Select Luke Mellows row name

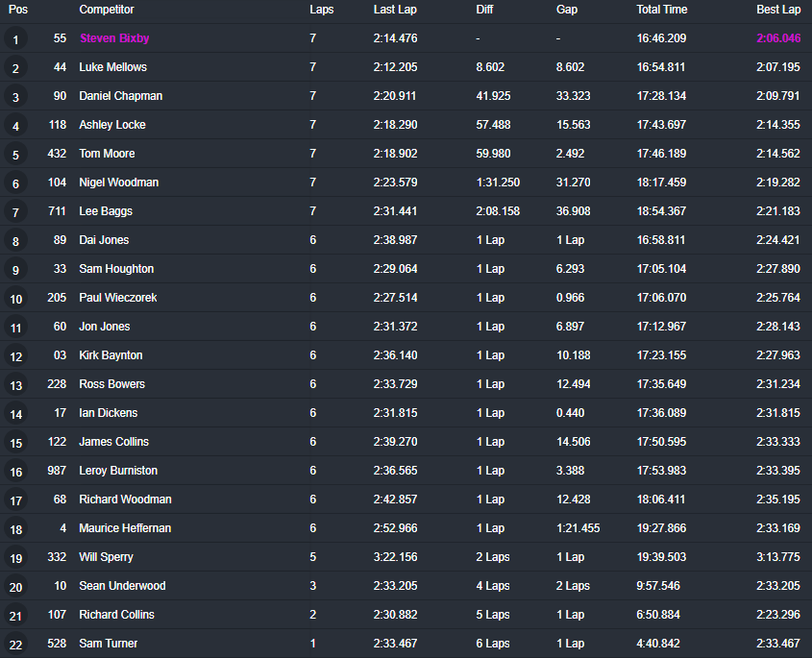tap(112, 67)
